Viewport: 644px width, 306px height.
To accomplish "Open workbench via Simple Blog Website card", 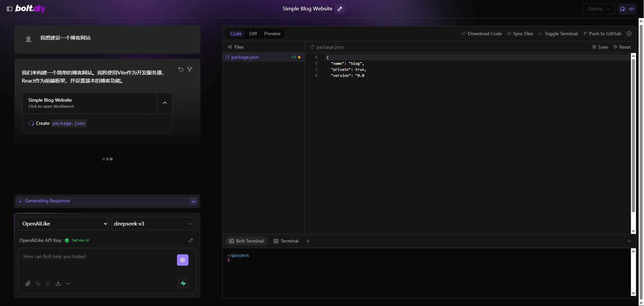I will coord(90,103).
